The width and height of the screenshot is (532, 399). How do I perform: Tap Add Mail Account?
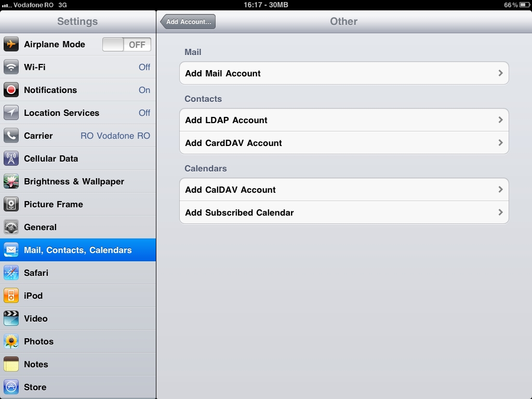(x=344, y=73)
